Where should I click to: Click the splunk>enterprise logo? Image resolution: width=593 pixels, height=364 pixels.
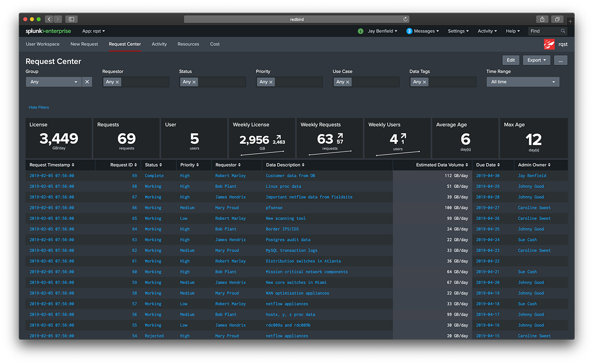tap(48, 31)
